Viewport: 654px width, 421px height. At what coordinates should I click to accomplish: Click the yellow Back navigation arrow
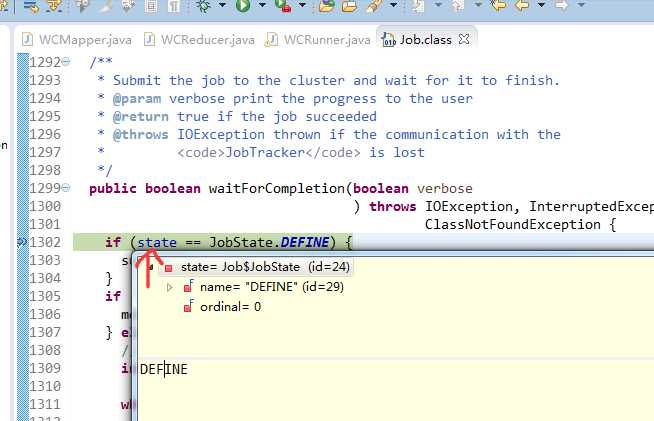(x=522, y=5)
